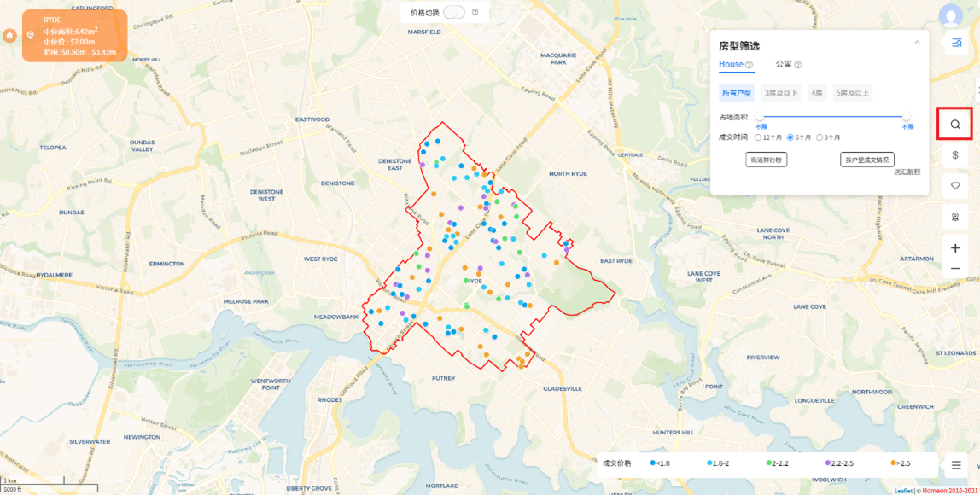980x495 pixels.
Task: Click the 占地面积 label
Action: pos(733,116)
